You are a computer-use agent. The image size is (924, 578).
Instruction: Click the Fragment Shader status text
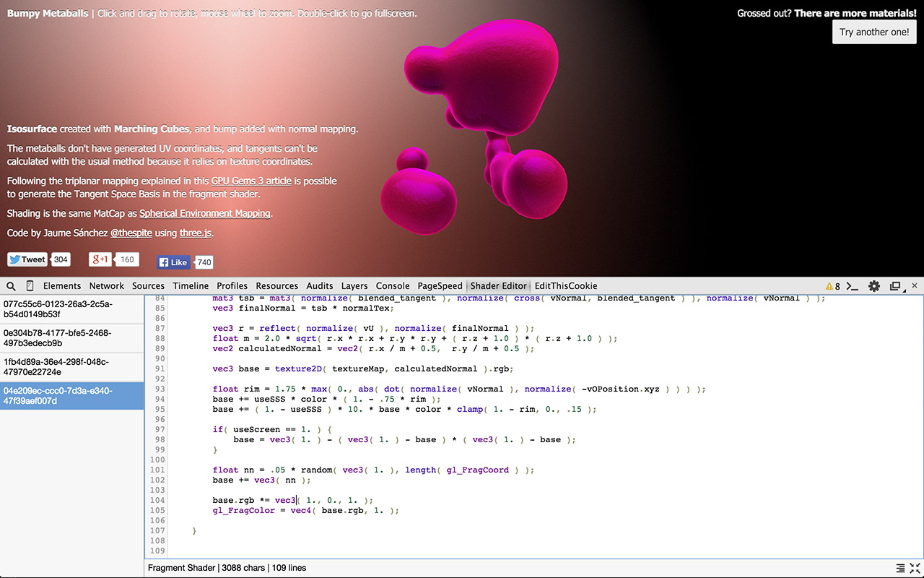tap(183, 568)
